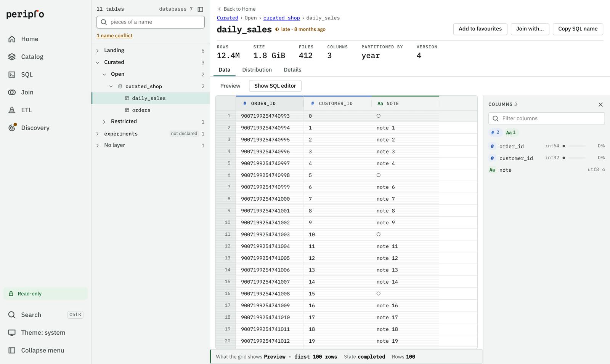This screenshot has width=610, height=364.
Task: Open Discovery with notification dot
Action: pyautogui.click(x=46, y=128)
